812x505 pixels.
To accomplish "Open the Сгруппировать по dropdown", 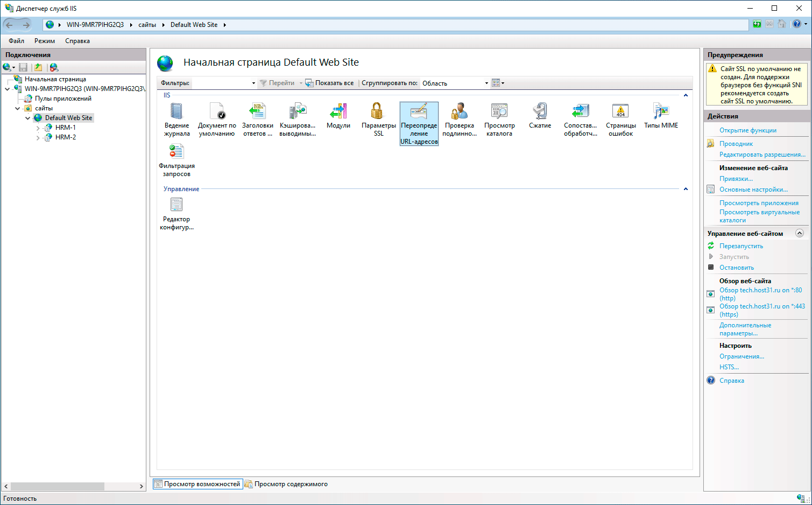I will pyautogui.click(x=455, y=83).
